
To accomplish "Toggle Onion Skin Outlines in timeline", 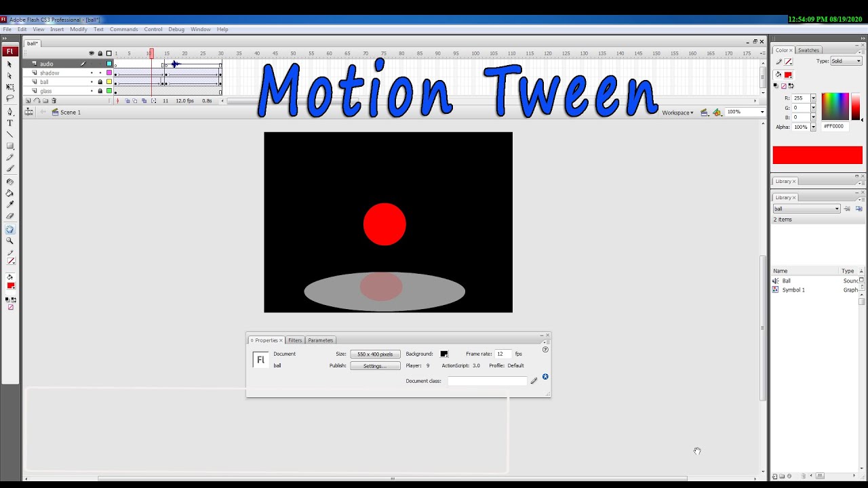I will click(x=135, y=100).
